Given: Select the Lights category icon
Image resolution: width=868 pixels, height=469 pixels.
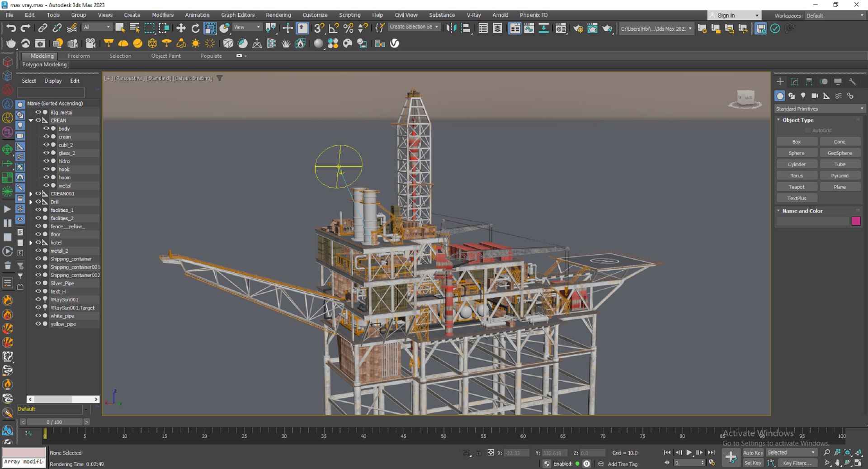Looking at the screenshot, I should (803, 96).
